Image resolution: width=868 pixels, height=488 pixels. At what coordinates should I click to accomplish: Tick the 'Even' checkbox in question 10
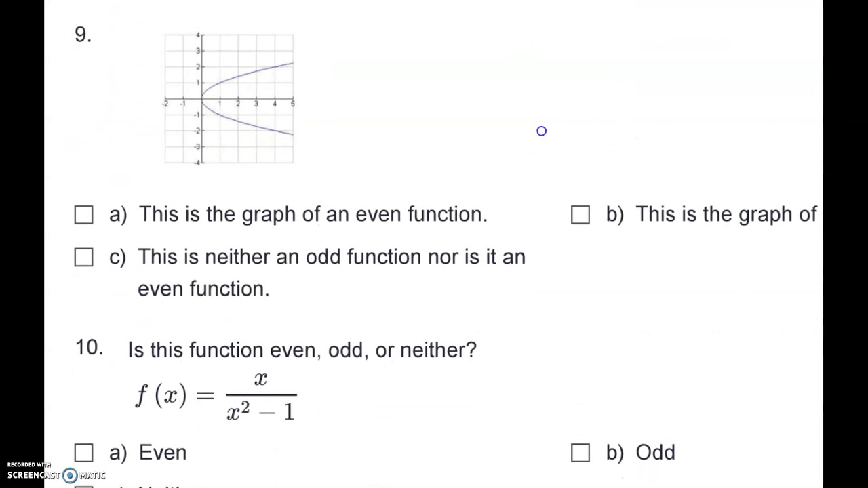tap(84, 453)
